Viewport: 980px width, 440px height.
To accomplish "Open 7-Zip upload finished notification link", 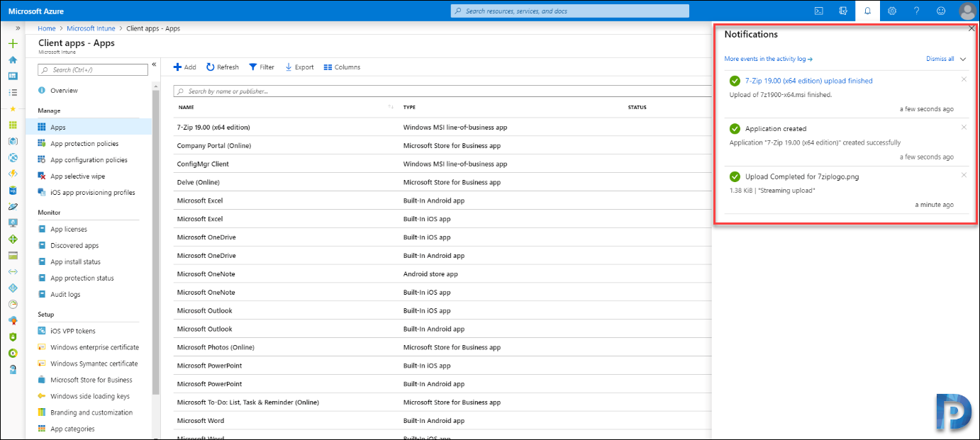I will tap(809, 81).
